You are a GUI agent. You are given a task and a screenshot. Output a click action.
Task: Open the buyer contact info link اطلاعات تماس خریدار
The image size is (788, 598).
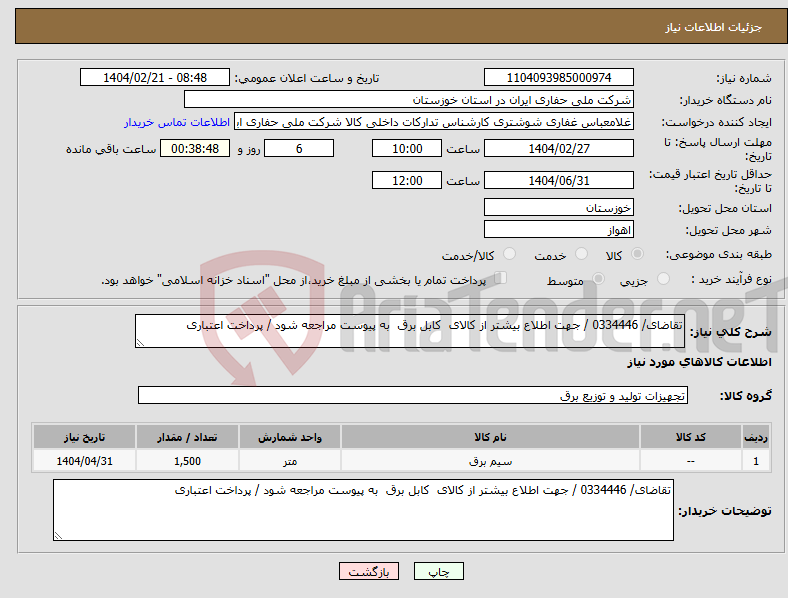(x=177, y=122)
